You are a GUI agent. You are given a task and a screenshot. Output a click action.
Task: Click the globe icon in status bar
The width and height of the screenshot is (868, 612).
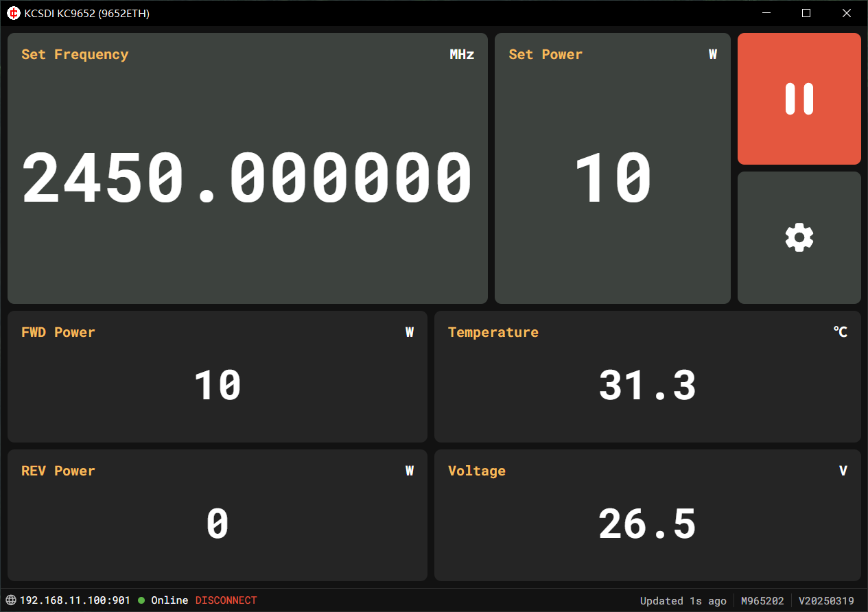(11, 600)
